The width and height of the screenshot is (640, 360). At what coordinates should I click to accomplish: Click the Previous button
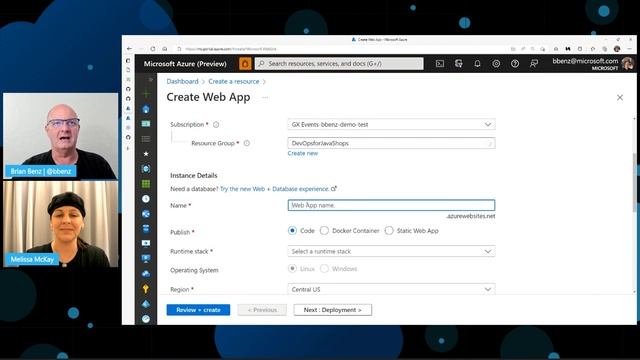point(262,310)
